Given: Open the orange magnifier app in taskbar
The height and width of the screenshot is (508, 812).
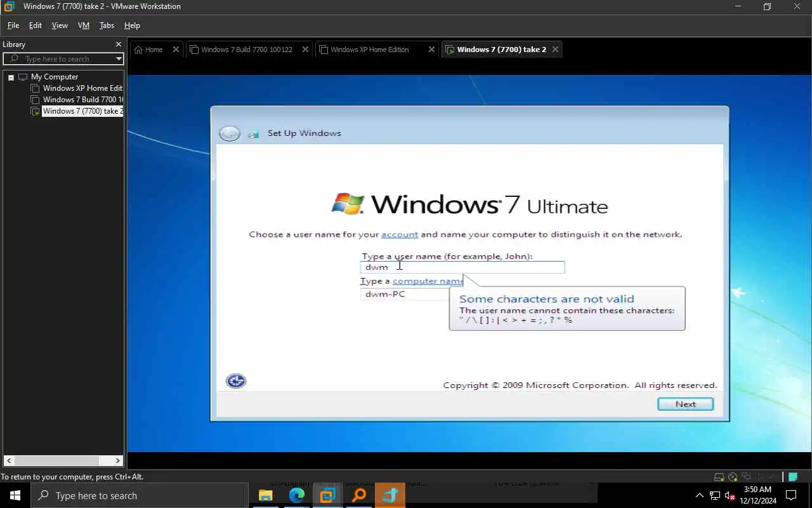Looking at the screenshot, I should (x=358, y=495).
